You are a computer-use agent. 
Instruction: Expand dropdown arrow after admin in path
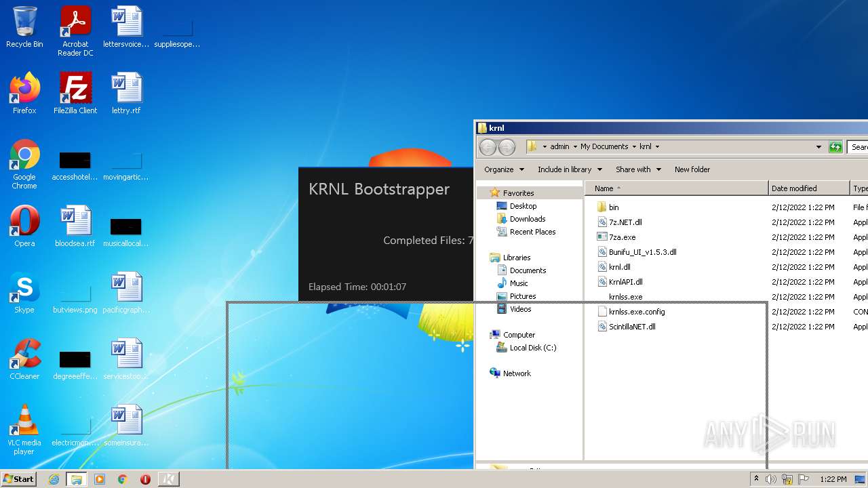click(574, 146)
